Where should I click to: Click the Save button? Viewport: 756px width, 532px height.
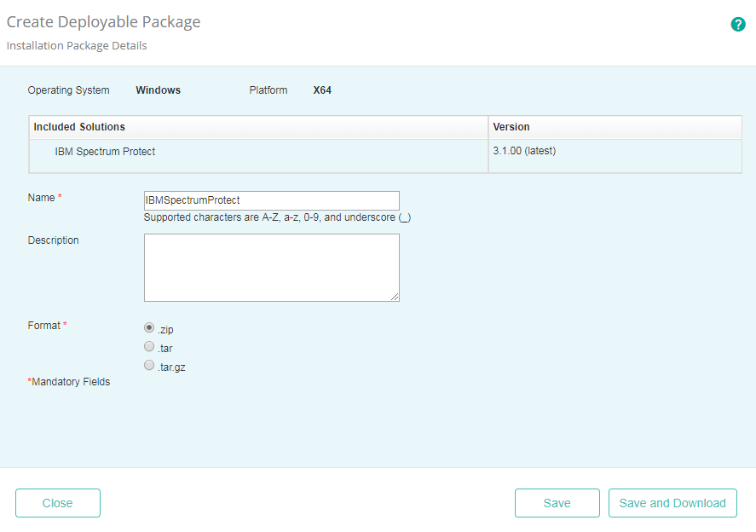pyautogui.click(x=557, y=503)
